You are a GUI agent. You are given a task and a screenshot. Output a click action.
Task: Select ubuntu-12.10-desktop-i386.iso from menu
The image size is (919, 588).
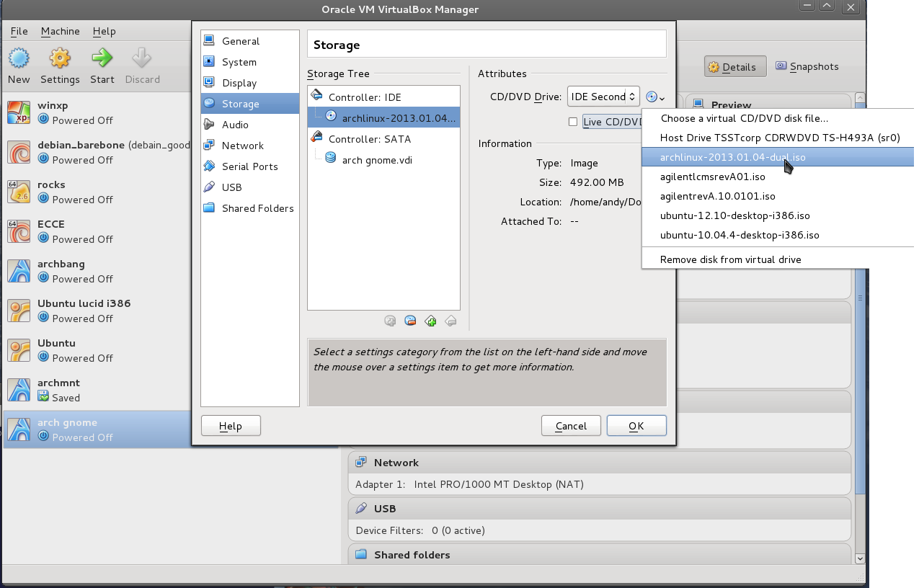click(778, 215)
